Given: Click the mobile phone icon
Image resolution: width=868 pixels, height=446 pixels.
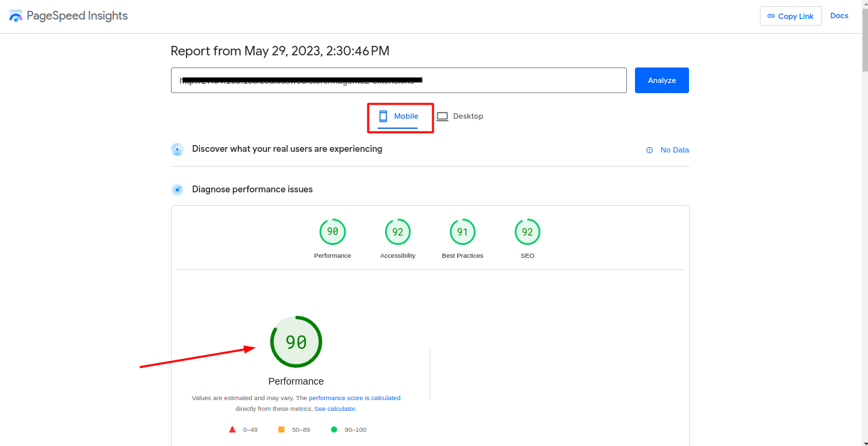Looking at the screenshot, I should 383,116.
